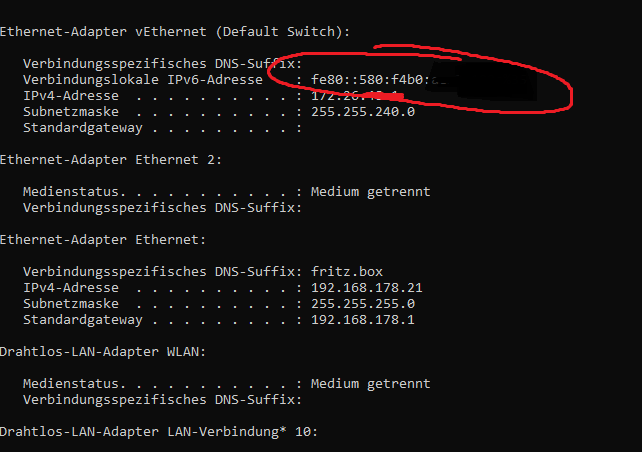
Task: Click the Drahtlos-LAN-Adapter WLAN heading
Action: (x=103, y=352)
